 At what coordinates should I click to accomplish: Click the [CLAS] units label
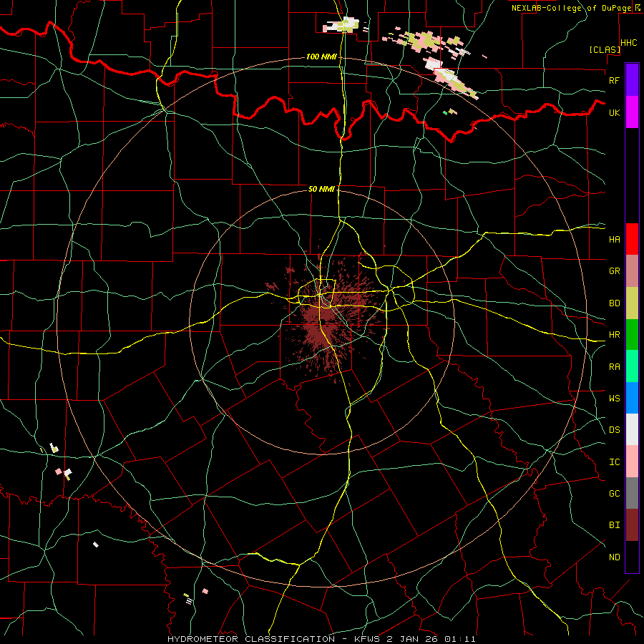604,50
